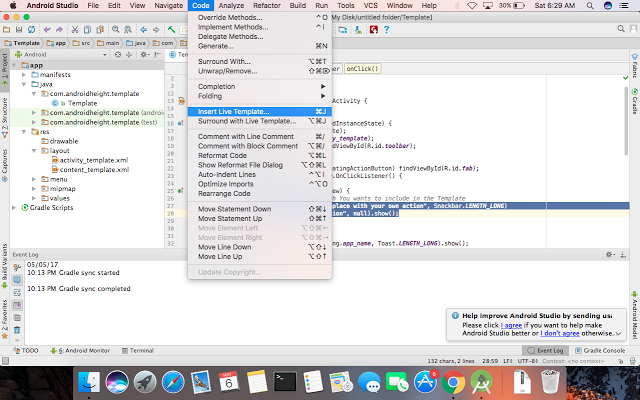The image size is (640, 400).
Task: Toggle the read-only lock icon in status bar
Action: [620, 361]
